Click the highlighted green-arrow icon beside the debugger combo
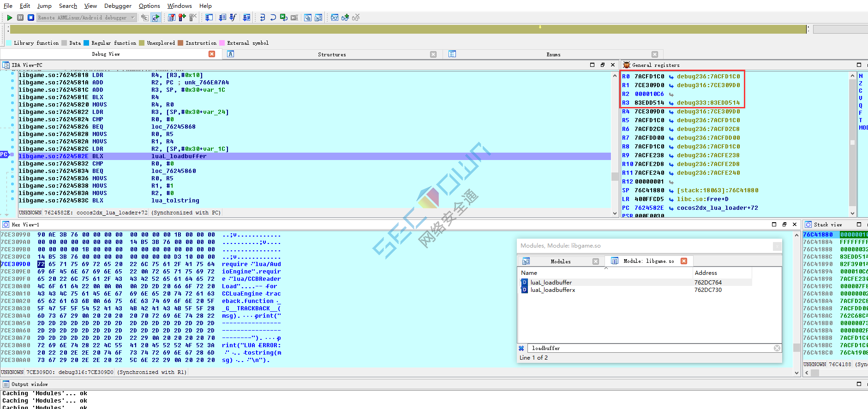Image resolution: width=868 pixels, height=409 pixels. click(x=156, y=18)
